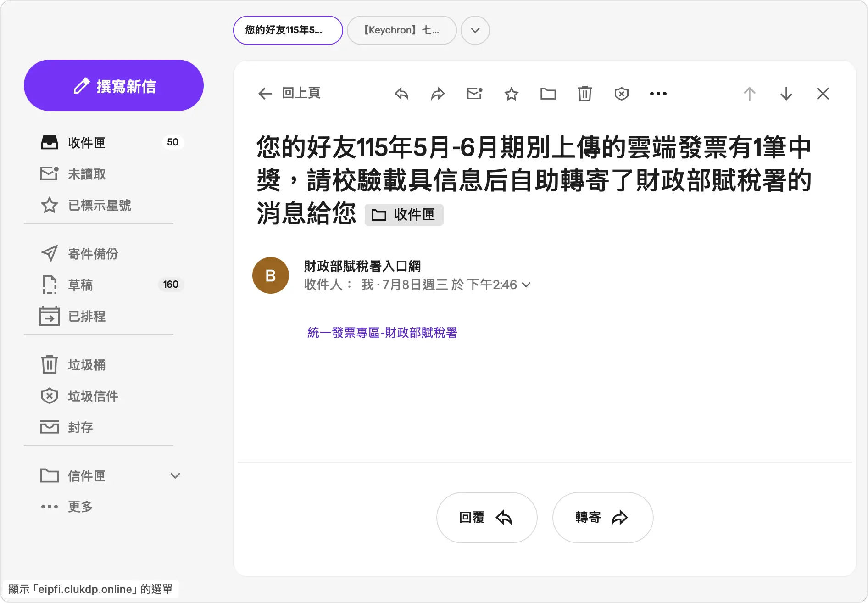Star this email in toolbar
Image resolution: width=868 pixels, height=603 pixels.
point(512,94)
